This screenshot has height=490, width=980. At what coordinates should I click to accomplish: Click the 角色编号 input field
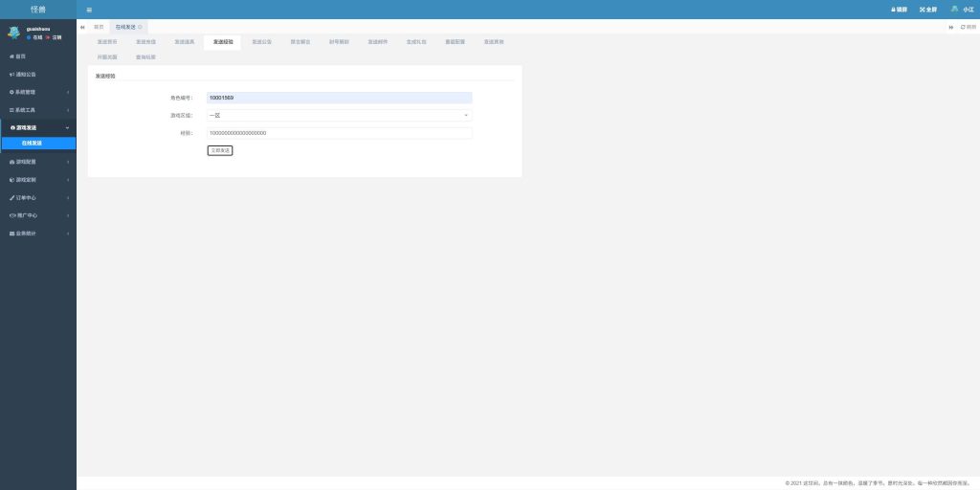point(339,98)
